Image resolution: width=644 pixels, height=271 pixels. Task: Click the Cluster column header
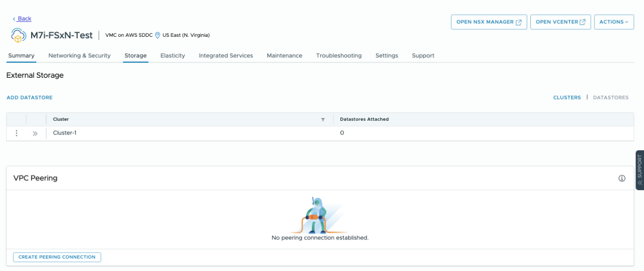click(61, 119)
